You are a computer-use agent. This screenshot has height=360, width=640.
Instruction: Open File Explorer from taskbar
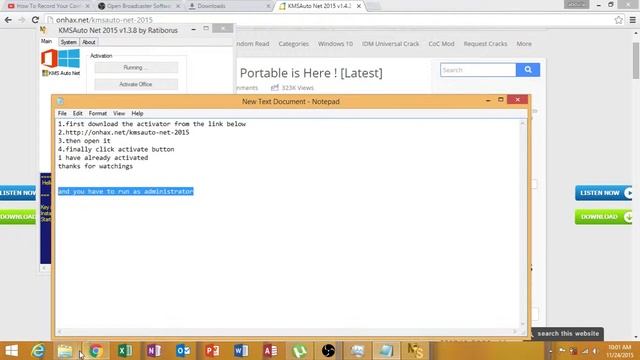65,351
